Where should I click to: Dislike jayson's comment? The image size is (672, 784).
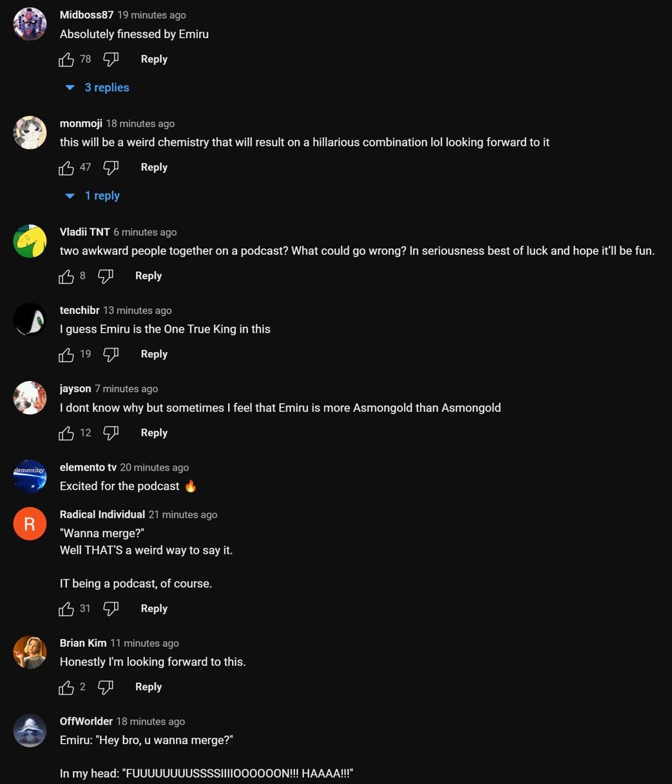(x=111, y=434)
